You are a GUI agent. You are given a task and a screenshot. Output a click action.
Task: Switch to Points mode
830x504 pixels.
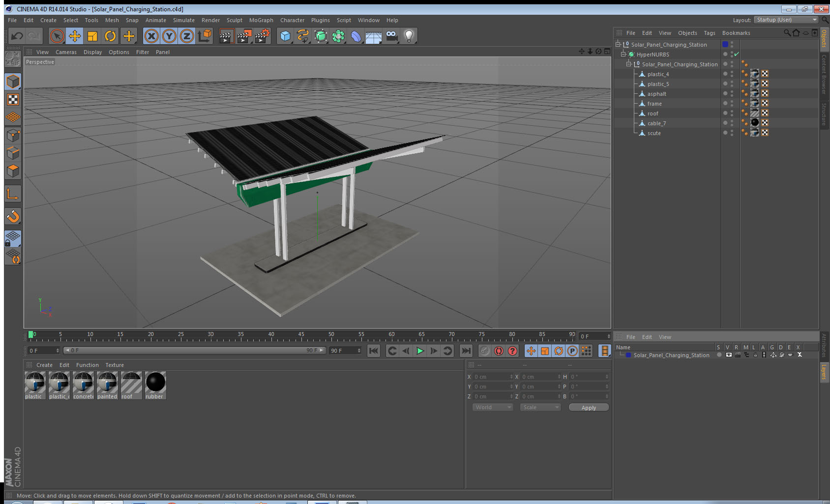coord(13,135)
